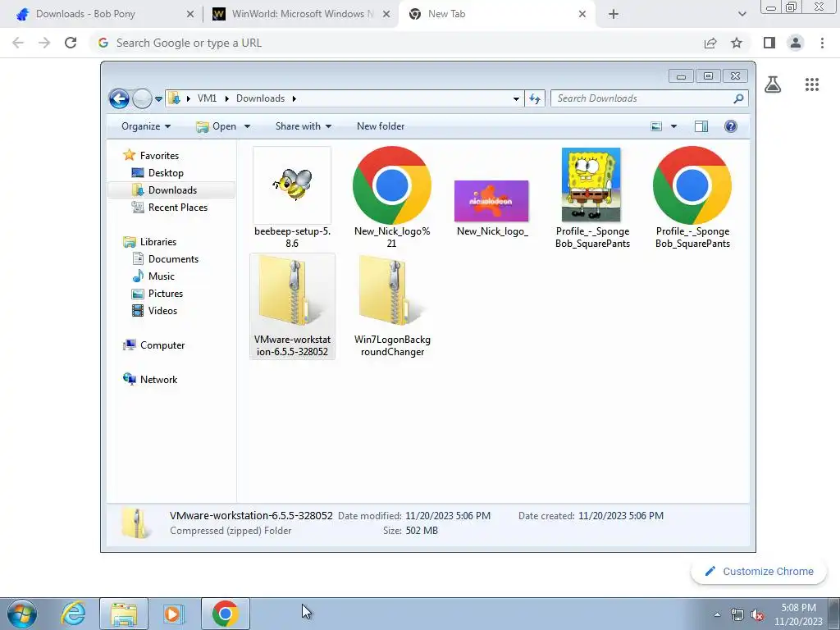Screen dimensions: 840x630
Task: Open the Chrome profile avatar
Action: coord(796,43)
